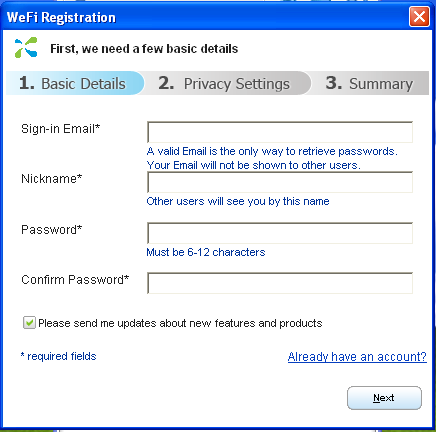Click the Must be 6-12 characters hint
This screenshot has height=432, width=436.
[206, 252]
